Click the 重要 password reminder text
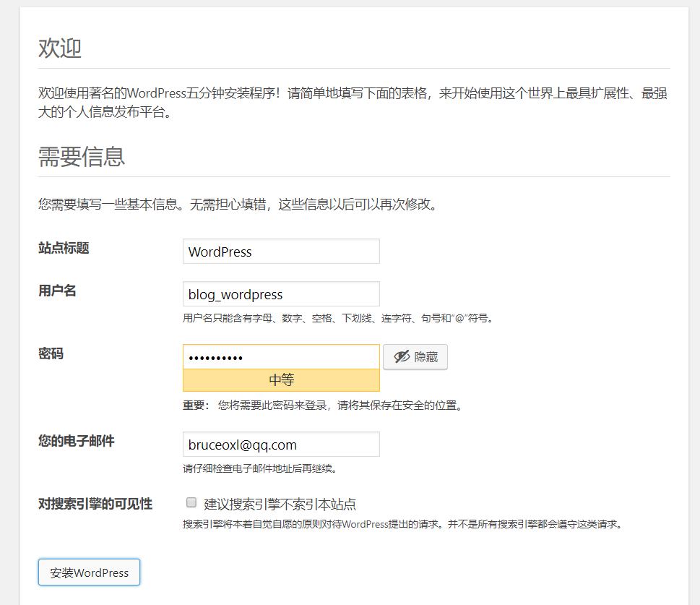The height and width of the screenshot is (605, 700). (323, 406)
